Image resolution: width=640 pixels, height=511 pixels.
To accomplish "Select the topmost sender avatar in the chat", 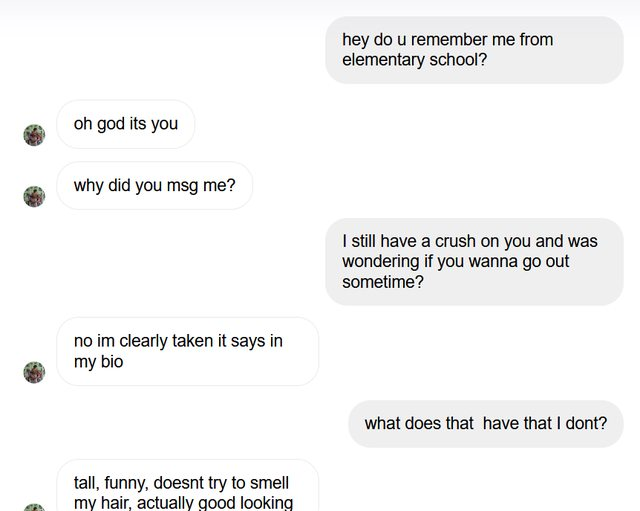I will [34, 135].
